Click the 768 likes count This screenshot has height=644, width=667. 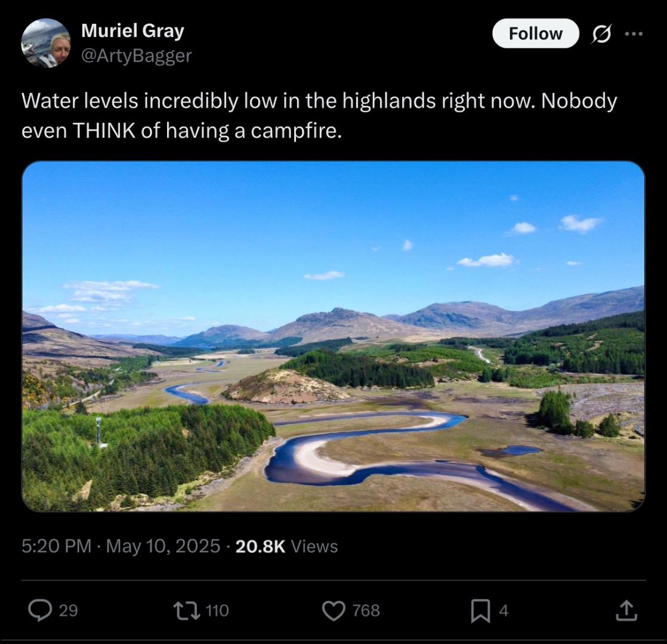366,611
